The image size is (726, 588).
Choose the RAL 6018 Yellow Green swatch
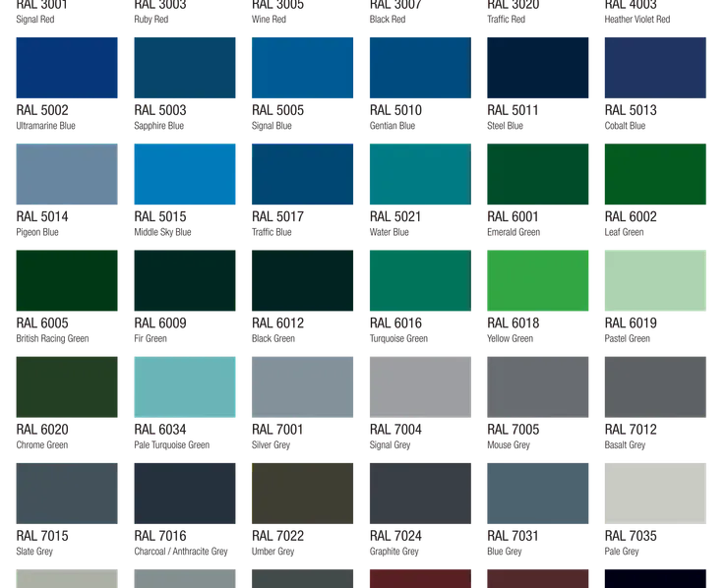point(537,280)
